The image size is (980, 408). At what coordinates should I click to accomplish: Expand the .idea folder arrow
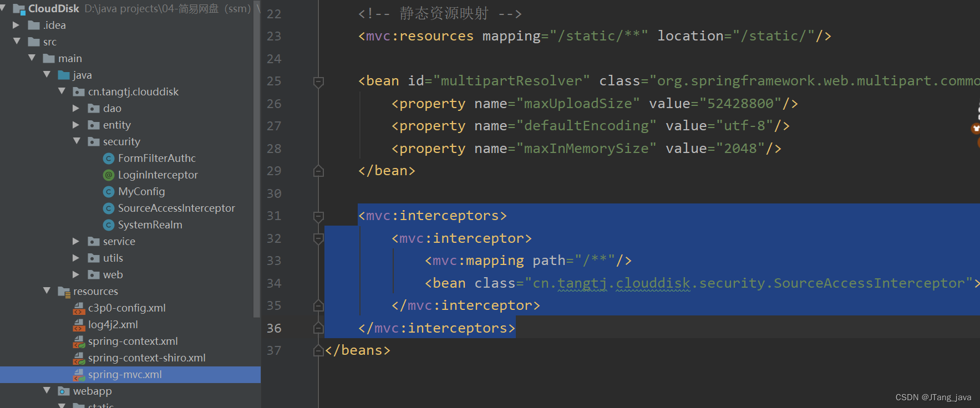pyautogui.click(x=16, y=25)
